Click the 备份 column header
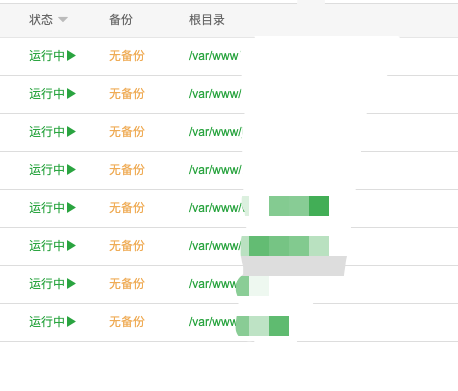The height and width of the screenshot is (391, 458). point(121,20)
